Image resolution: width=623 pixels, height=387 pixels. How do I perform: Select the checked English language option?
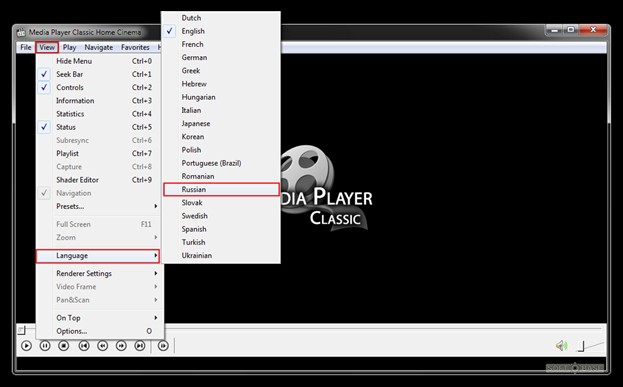click(221, 31)
